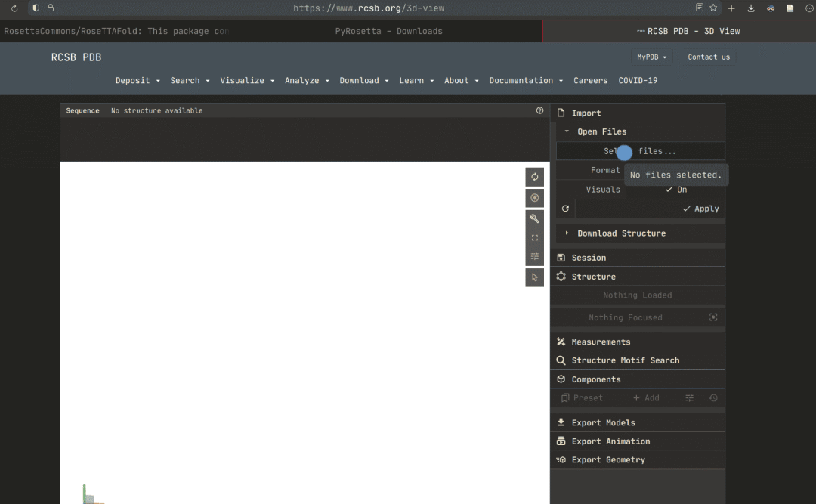Screen dimensions: 816x504
Task: Open the About dropdown menu
Action: coord(461,80)
